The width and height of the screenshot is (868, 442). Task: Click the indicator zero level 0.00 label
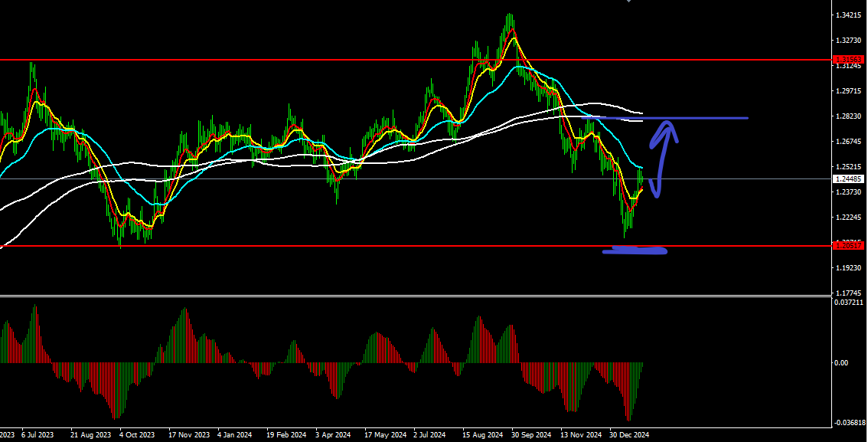(841, 363)
